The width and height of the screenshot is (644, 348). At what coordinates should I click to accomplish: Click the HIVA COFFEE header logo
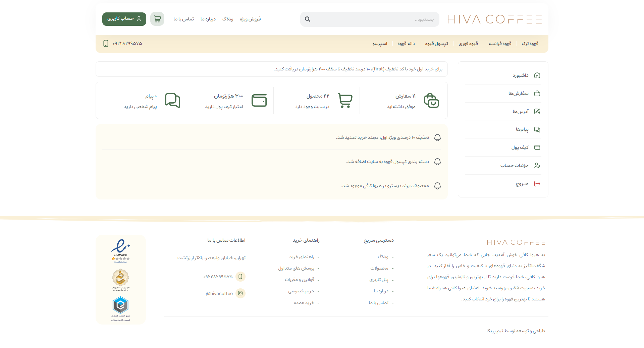(494, 19)
